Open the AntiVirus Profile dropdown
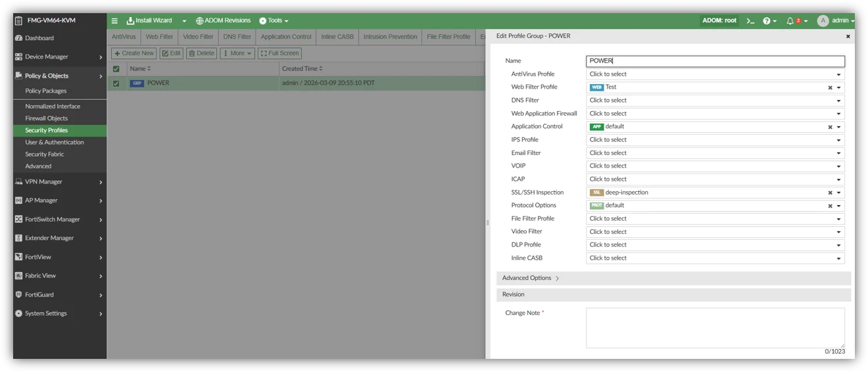This screenshot has height=372, width=868. [x=715, y=74]
